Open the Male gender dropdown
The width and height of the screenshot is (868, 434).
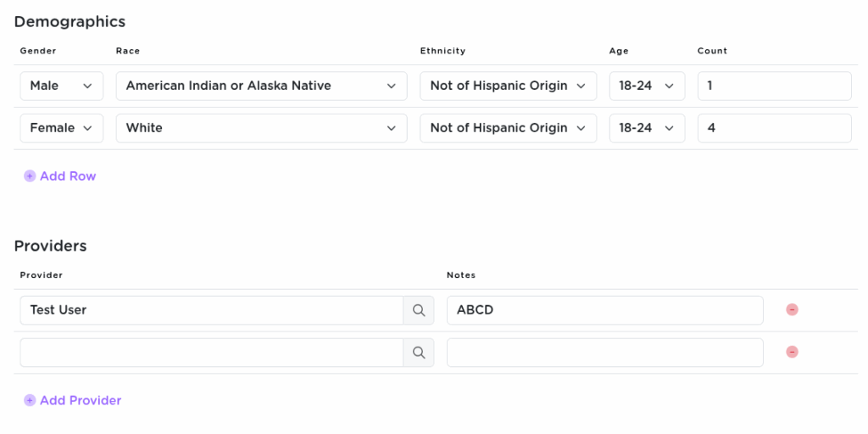coord(61,86)
